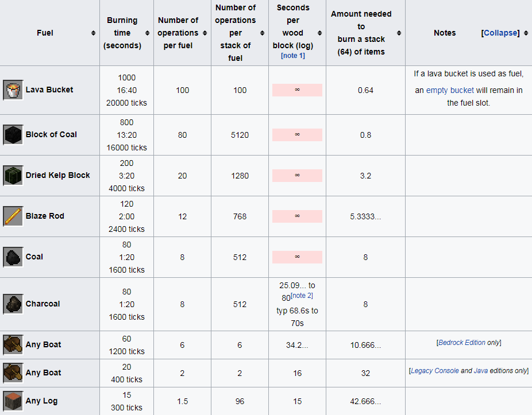This screenshot has height=415, width=532.
Task: Sort by operations per stack of fuel
Action: (x=263, y=33)
